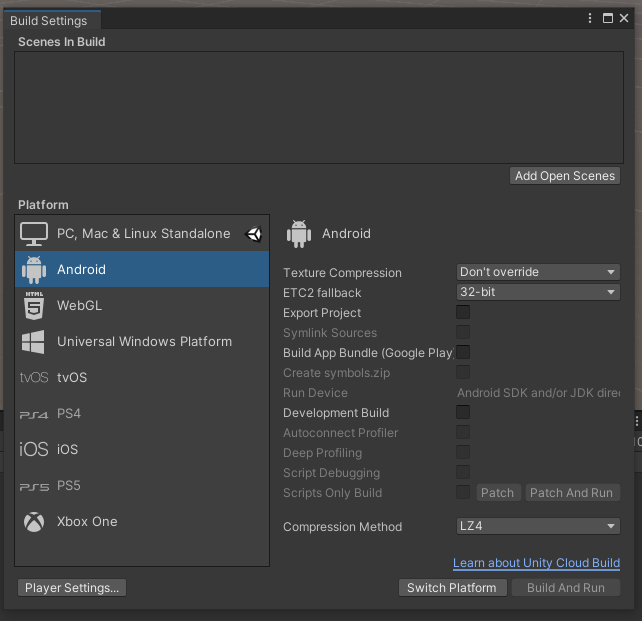Maximize the Build Settings window
This screenshot has width=642, height=621.
click(x=608, y=18)
